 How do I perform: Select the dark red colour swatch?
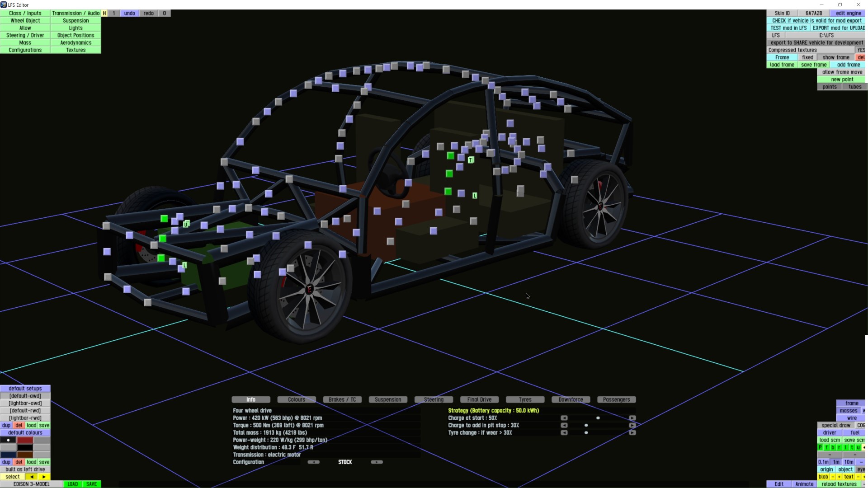[x=25, y=440]
